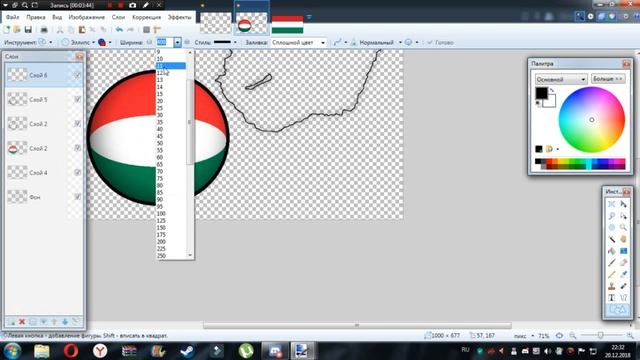Screen dimensions: 640x360
Task: Open the Файл menu
Action: click(x=12, y=17)
